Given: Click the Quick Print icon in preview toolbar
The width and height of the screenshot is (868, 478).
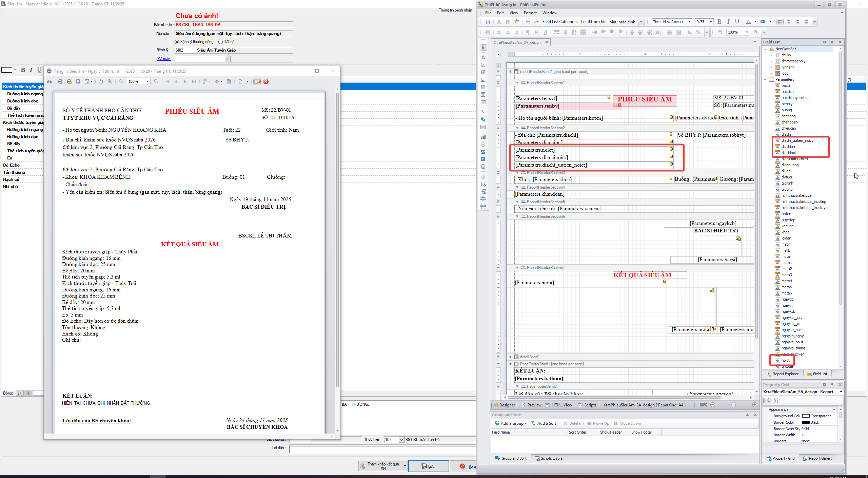Looking at the screenshot, I should pyautogui.click(x=69, y=81).
